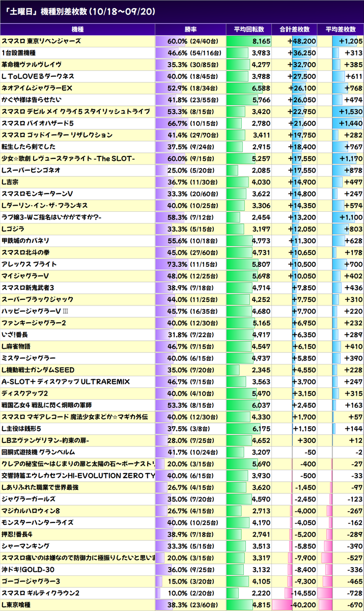The height and width of the screenshot is (611, 364).
Task: Select L吉宗 row name
Action: (11, 182)
